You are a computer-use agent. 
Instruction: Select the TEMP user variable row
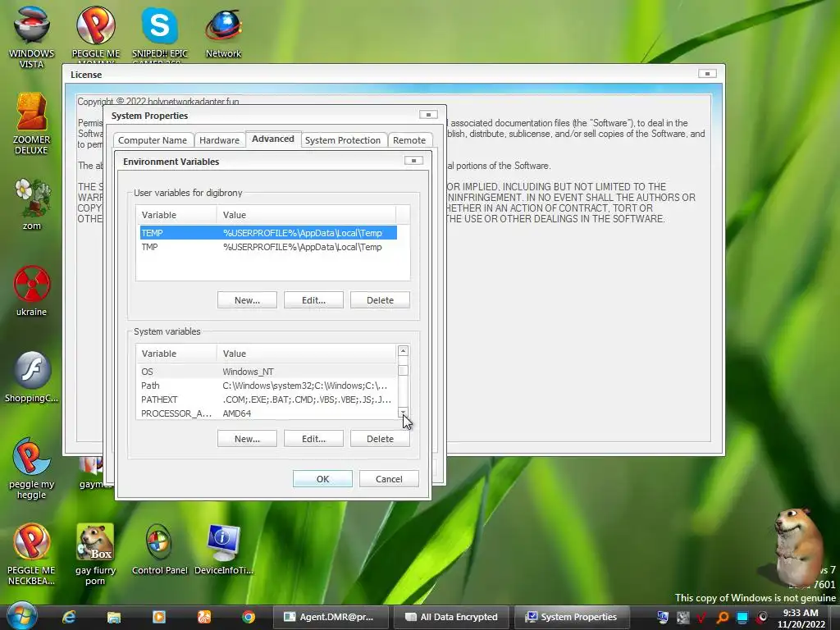pos(268,232)
